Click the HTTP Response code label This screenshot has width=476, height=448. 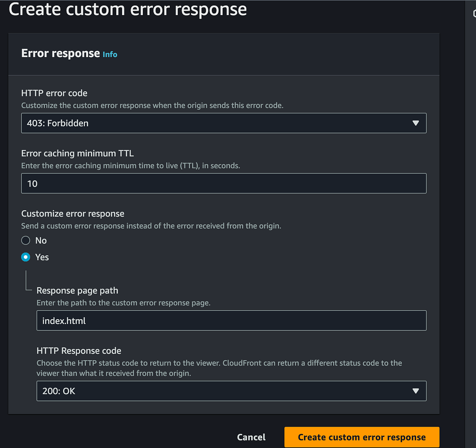click(79, 351)
